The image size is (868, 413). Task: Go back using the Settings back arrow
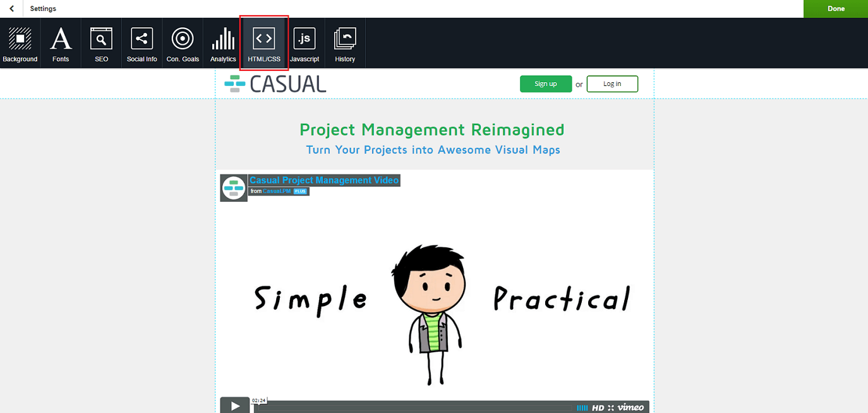(x=11, y=9)
